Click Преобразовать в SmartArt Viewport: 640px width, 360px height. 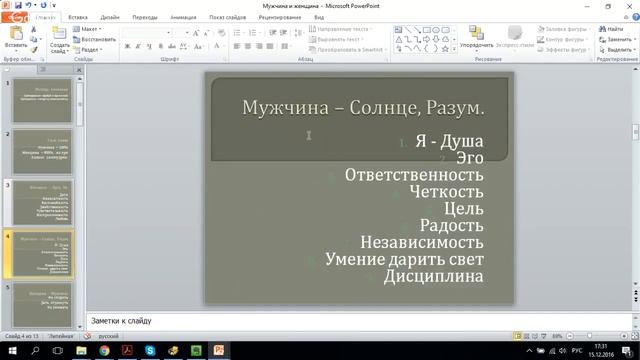[x=347, y=49]
